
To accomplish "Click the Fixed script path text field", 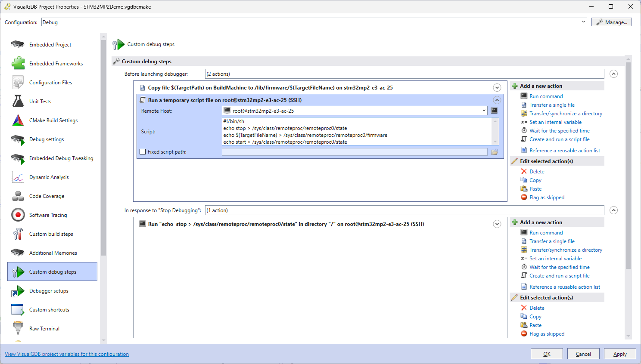I will tap(355, 152).
